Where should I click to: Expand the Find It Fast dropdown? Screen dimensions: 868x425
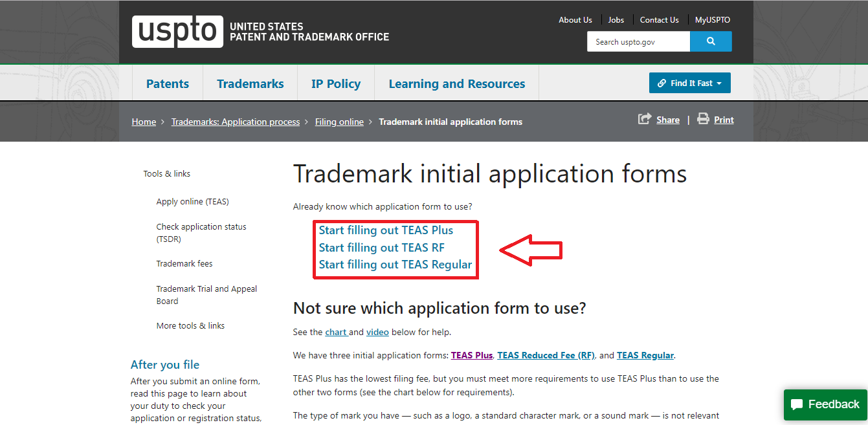689,83
